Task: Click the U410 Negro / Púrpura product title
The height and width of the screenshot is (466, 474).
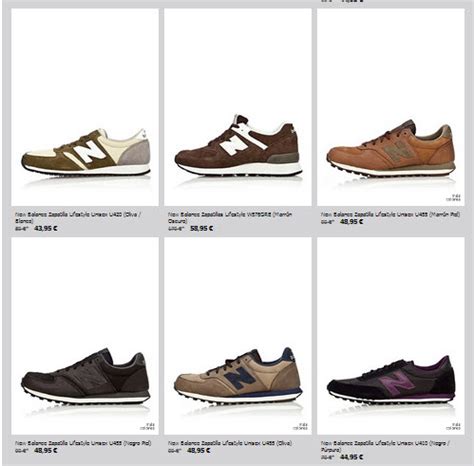Action: (x=385, y=447)
